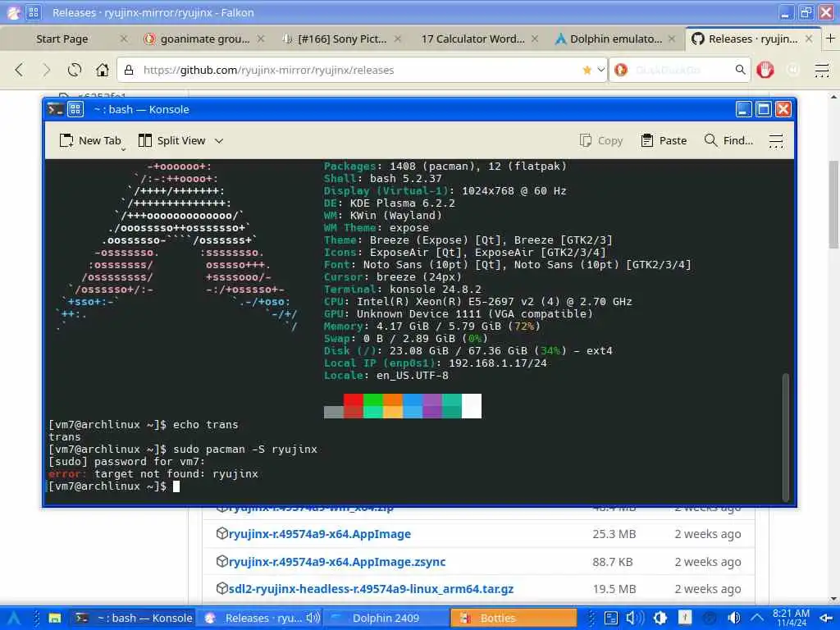Expand the address bar history dropdown
This screenshot has width=840, height=630.
(601, 70)
